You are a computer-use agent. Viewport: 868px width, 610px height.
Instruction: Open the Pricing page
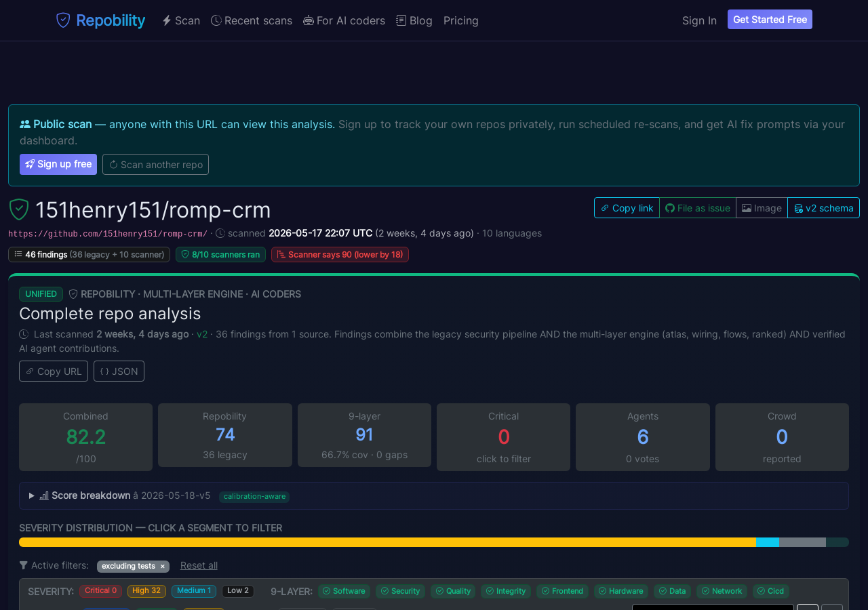461,20
